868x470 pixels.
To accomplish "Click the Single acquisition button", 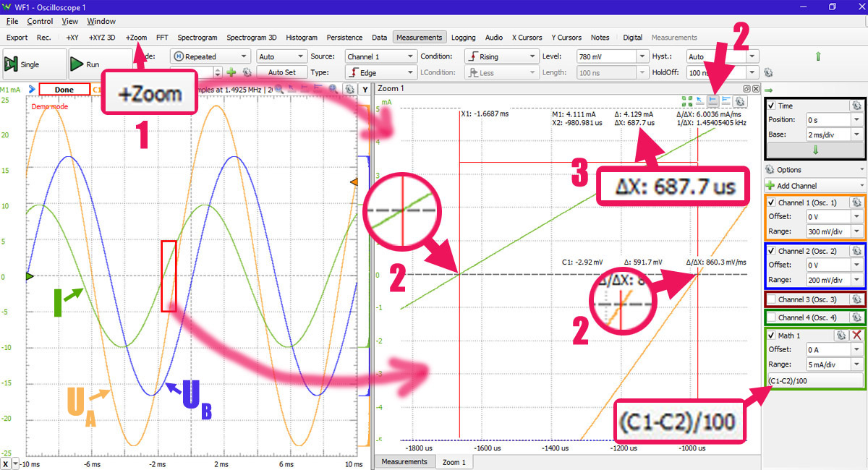I will click(x=24, y=64).
